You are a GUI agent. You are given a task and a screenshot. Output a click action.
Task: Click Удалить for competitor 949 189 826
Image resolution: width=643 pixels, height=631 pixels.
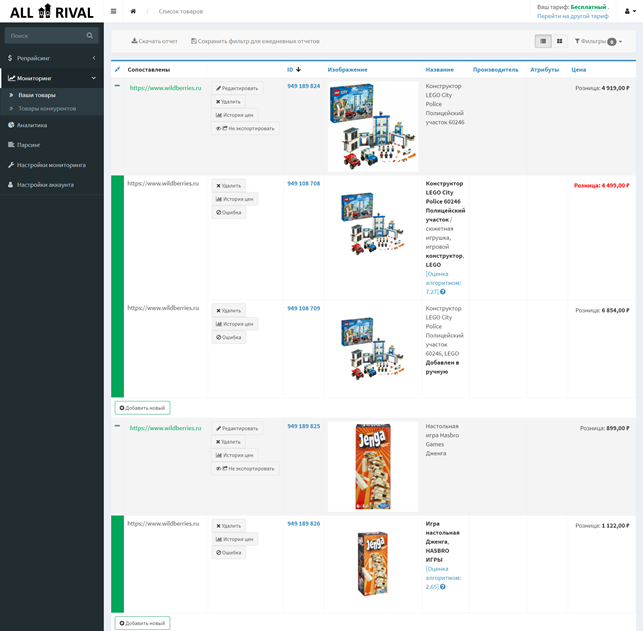228,526
